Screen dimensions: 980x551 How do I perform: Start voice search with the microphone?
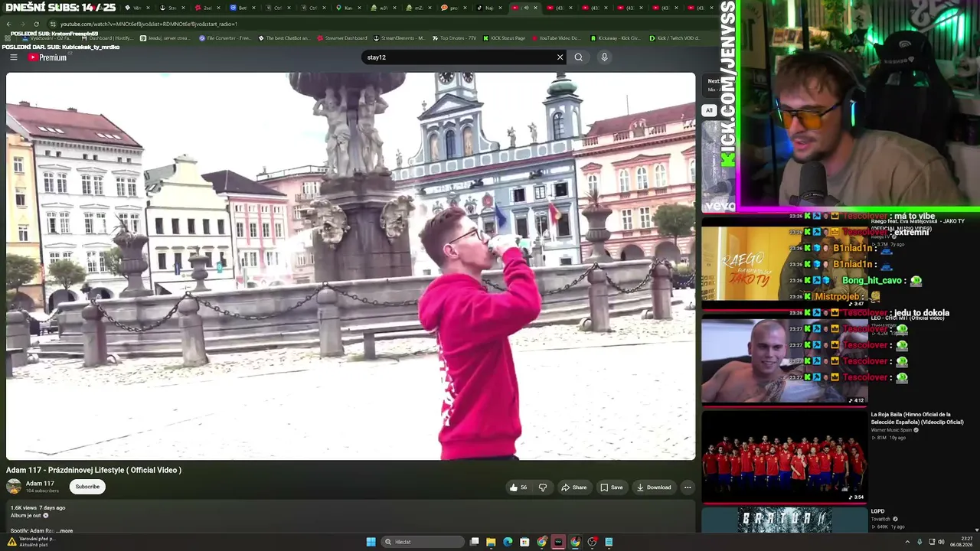click(604, 57)
